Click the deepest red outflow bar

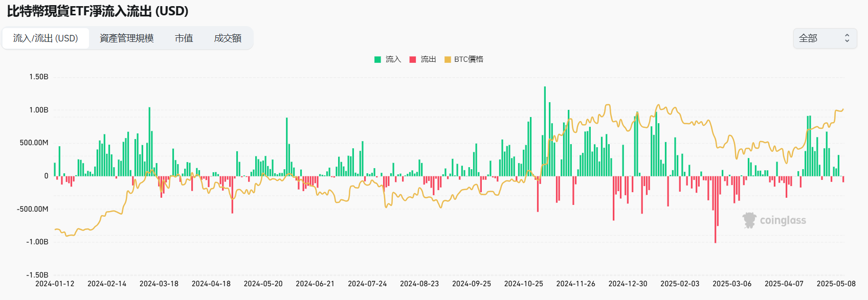715,210
